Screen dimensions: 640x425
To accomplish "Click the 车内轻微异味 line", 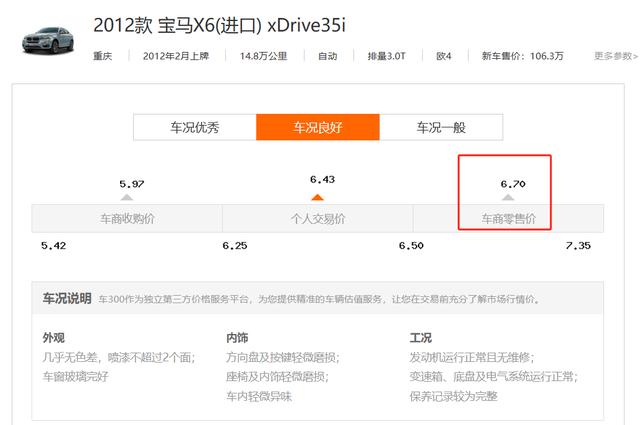I will pos(259,396).
